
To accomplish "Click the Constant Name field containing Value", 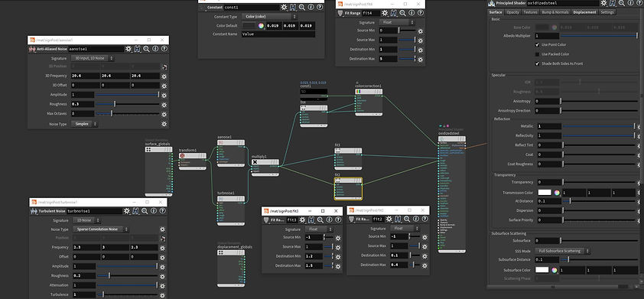I will (x=278, y=34).
